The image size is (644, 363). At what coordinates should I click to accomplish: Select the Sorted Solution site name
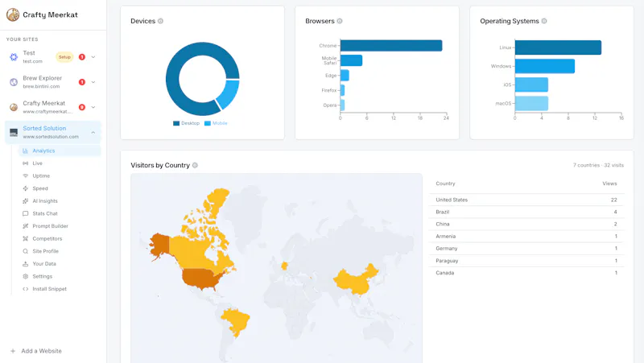tap(44, 128)
